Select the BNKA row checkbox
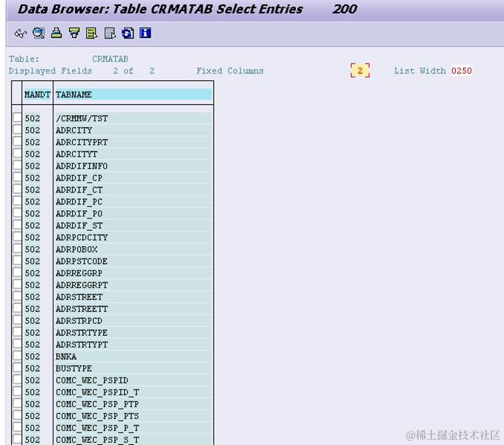The width and height of the screenshot is (504, 445). pos(17,356)
